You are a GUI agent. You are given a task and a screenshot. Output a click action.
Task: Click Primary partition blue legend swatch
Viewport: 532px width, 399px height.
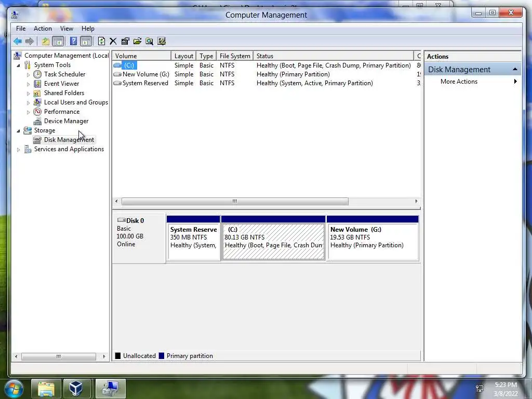[162, 355]
